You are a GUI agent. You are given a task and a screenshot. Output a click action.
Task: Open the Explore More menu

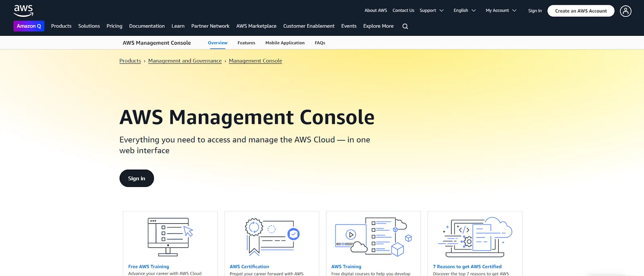coord(378,26)
